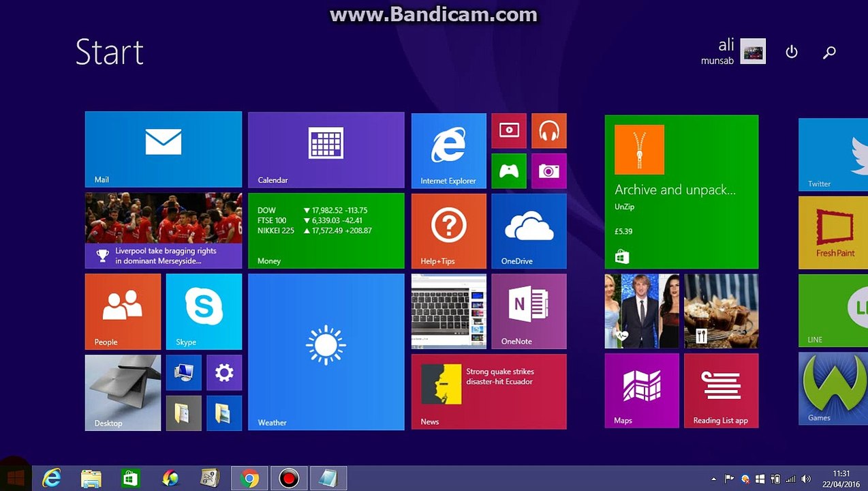Click the power options button
868x491 pixels.
(x=792, y=52)
